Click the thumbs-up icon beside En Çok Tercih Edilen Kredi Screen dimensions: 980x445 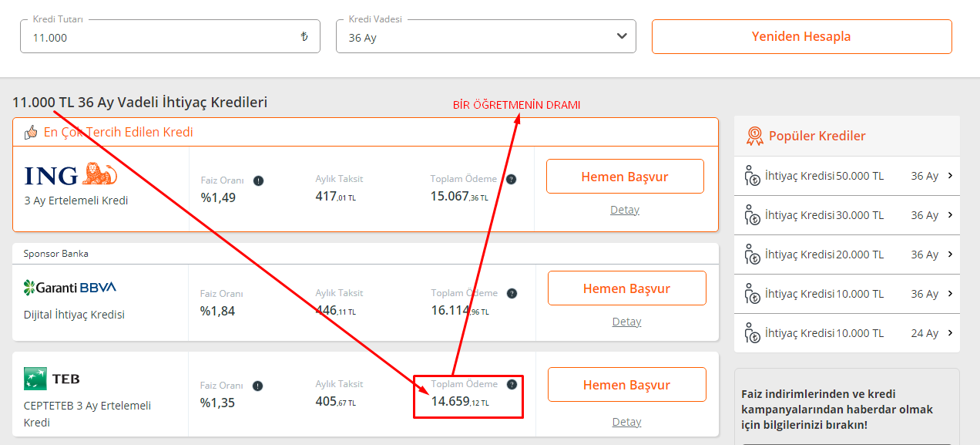tap(31, 133)
